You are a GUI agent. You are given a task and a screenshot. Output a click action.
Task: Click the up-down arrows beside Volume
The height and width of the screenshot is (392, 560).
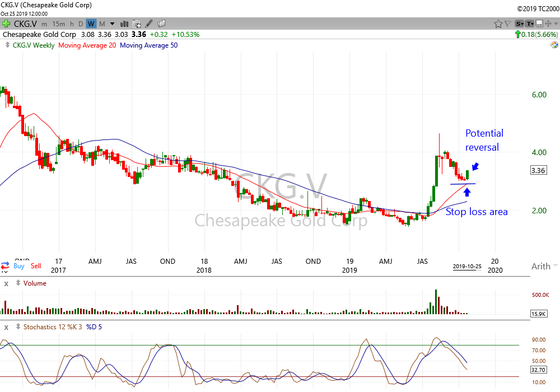(18, 283)
